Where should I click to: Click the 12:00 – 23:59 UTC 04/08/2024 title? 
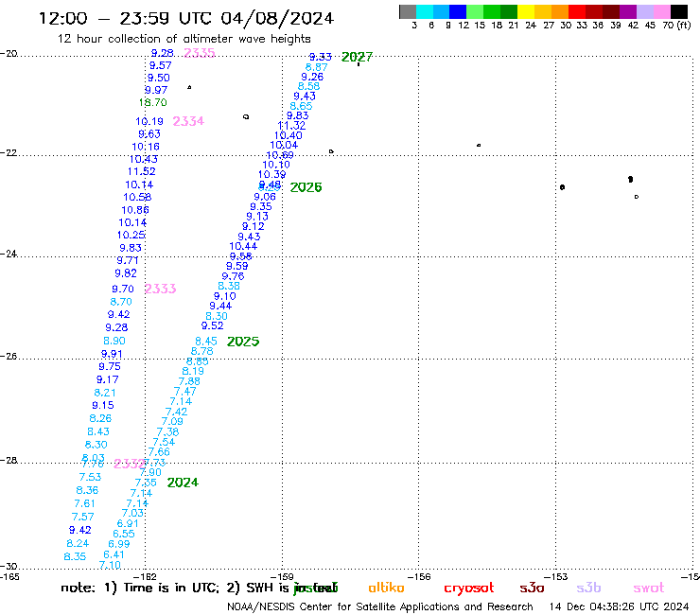(186, 18)
